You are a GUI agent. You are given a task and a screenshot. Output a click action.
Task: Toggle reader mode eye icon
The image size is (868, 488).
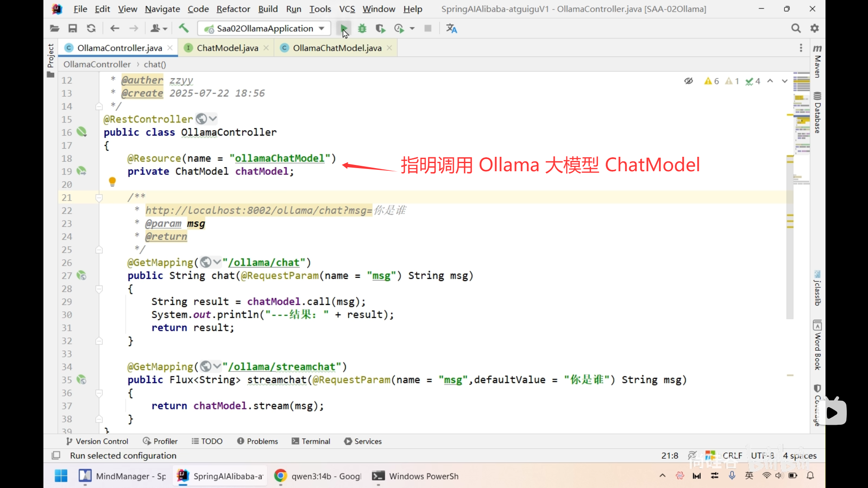coord(689,81)
